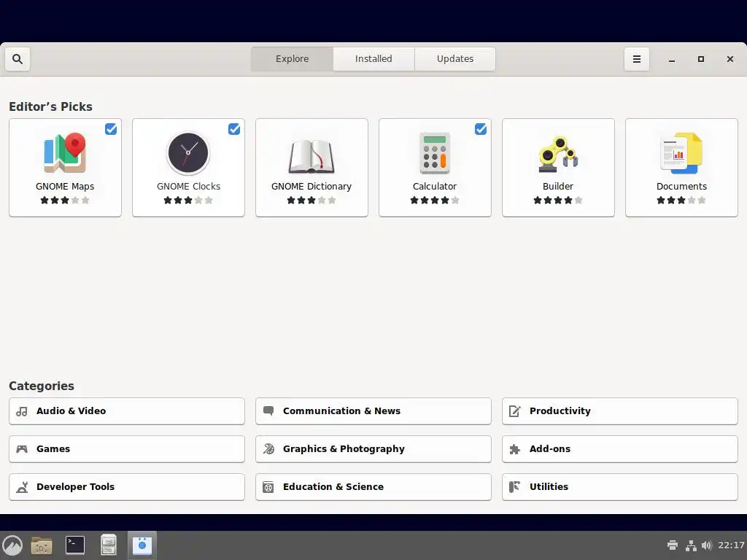
Task: Select the Documents title text
Action: [x=681, y=186]
